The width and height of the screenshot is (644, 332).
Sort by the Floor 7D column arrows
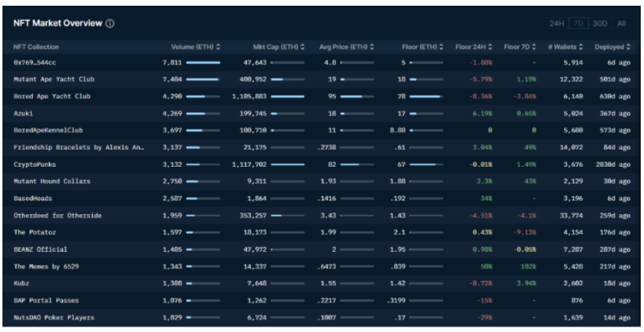click(x=534, y=47)
